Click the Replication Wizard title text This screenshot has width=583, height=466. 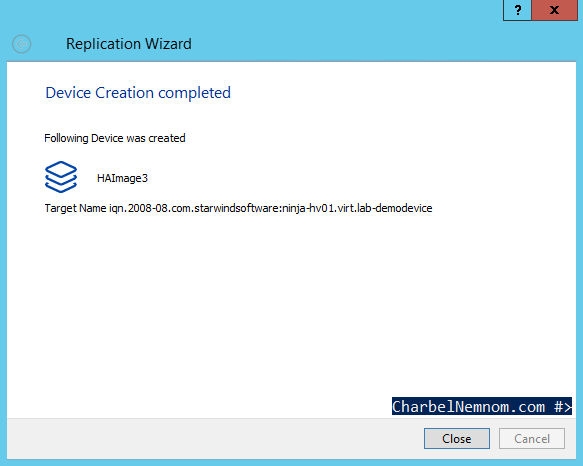point(129,44)
